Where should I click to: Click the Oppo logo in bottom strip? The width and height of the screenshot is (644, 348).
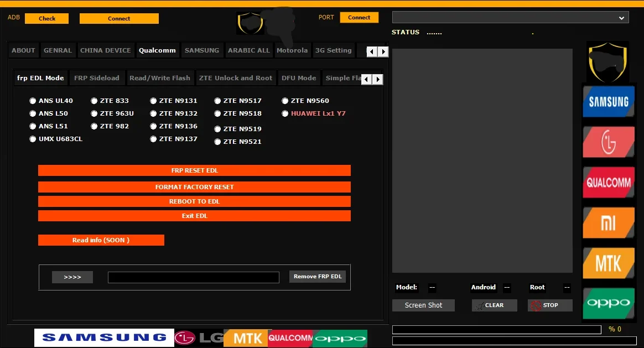(340, 337)
